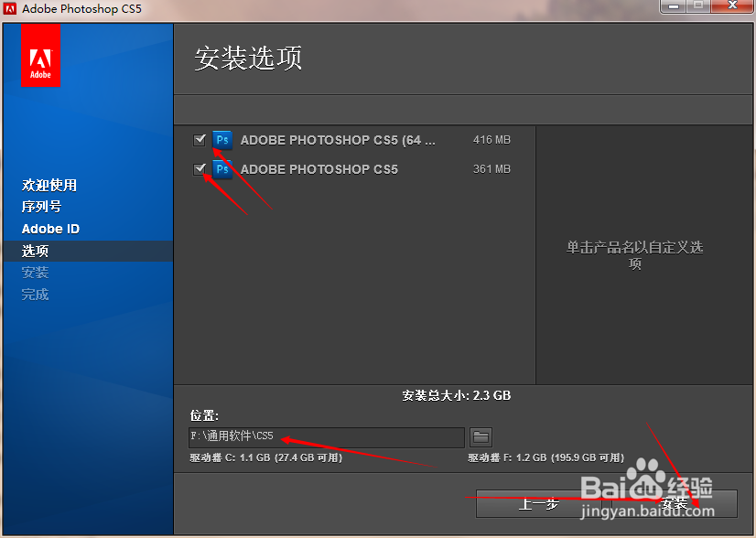756x538 pixels.
Task: Go to the 序列号 step in sidebar
Action: point(41,207)
